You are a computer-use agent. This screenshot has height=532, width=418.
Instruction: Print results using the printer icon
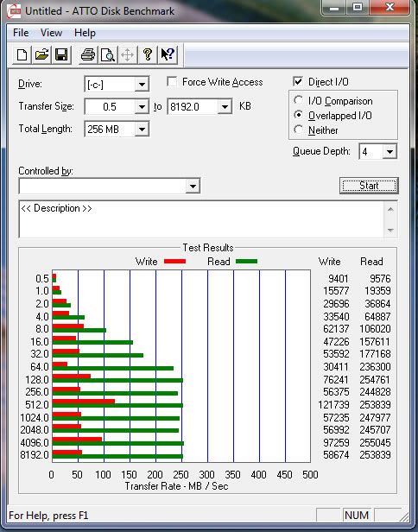pyautogui.click(x=88, y=54)
